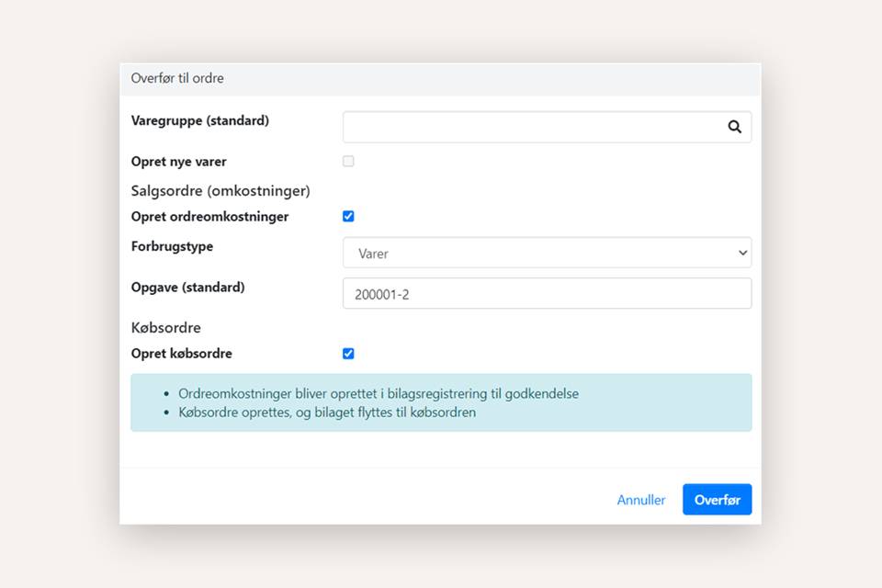Enable the Opret nye varer checkbox

point(348,162)
